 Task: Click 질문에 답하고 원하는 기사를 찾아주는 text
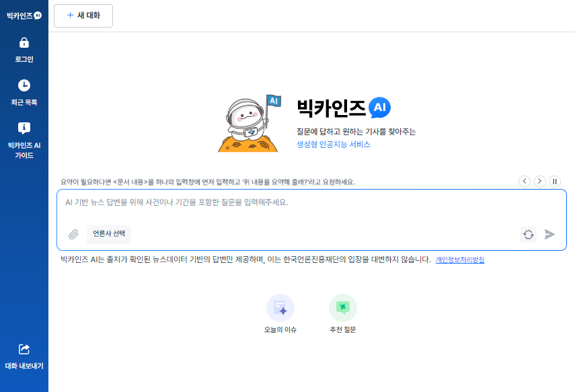pyautogui.click(x=356, y=132)
